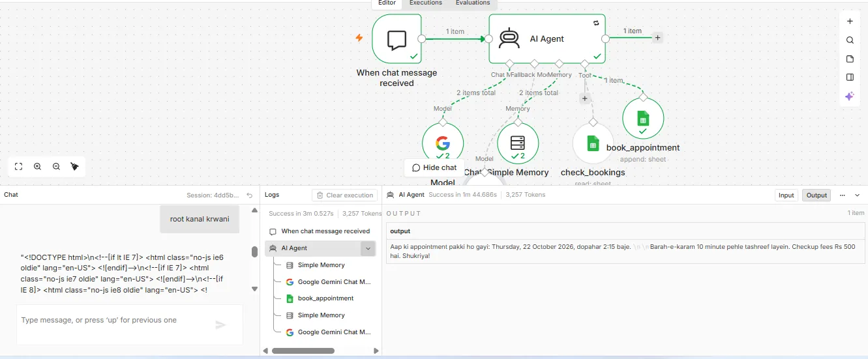The image size is (868, 359).
Task: Open the chat trigger node
Action: (397, 39)
